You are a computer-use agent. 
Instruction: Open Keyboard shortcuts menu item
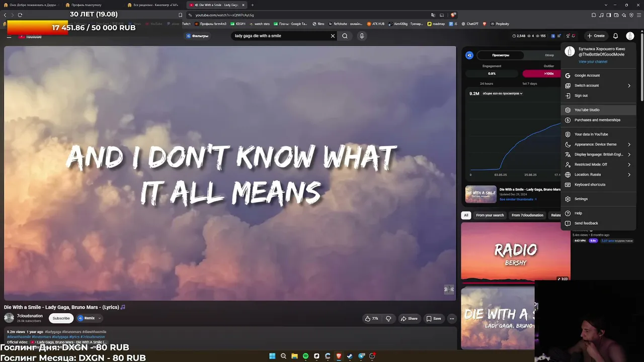[598, 185]
